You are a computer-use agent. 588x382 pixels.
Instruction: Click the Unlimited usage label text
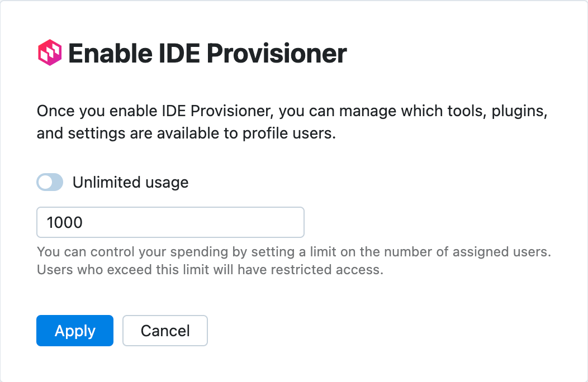pyautogui.click(x=131, y=182)
